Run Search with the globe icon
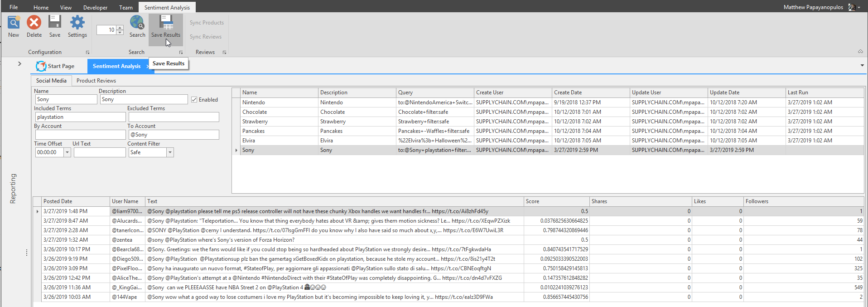868x307 pixels. point(137,22)
